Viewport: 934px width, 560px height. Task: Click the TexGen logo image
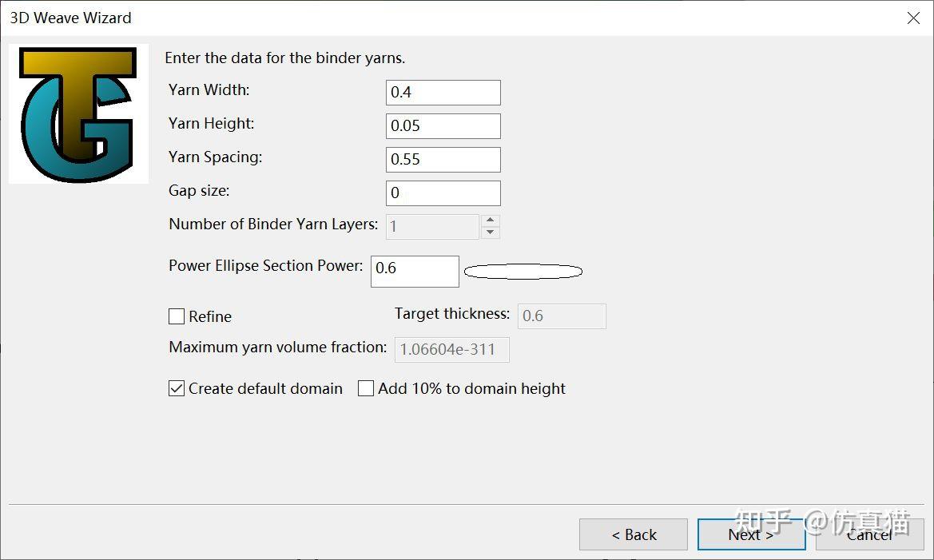coord(78,114)
